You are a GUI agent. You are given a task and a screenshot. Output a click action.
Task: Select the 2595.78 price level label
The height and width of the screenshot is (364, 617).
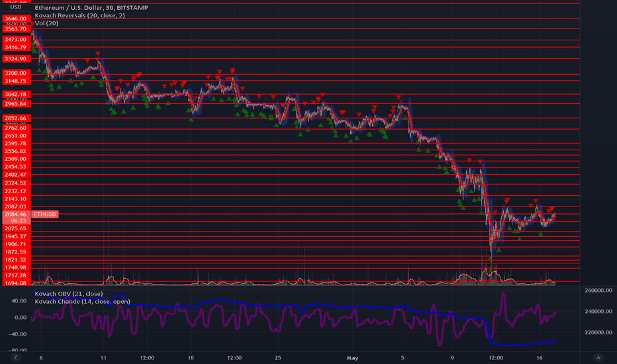[16, 144]
